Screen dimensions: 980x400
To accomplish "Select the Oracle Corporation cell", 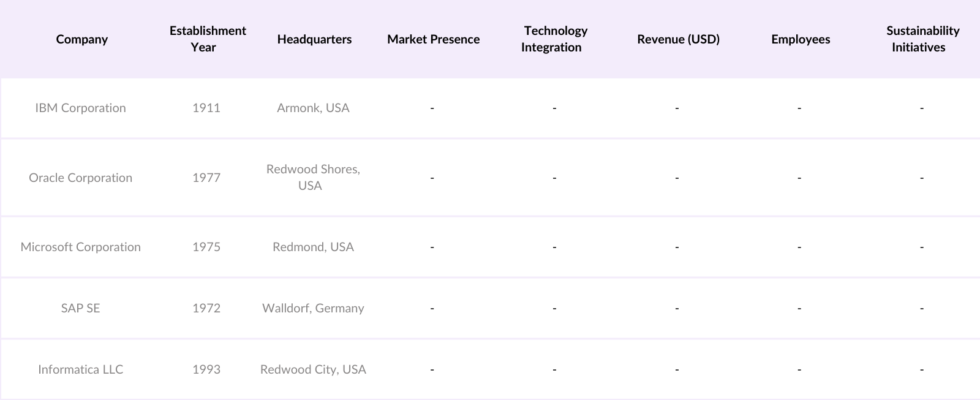I will pyautogui.click(x=80, y=178).
